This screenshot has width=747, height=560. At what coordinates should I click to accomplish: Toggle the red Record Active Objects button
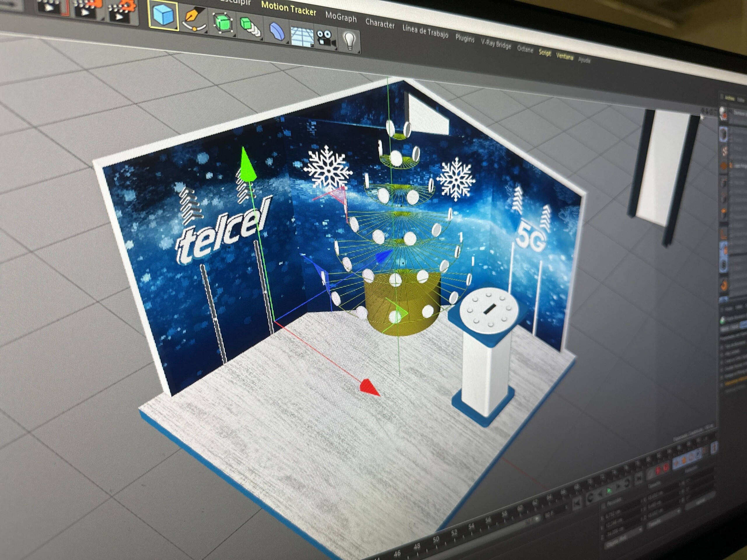tap(658, 470)
